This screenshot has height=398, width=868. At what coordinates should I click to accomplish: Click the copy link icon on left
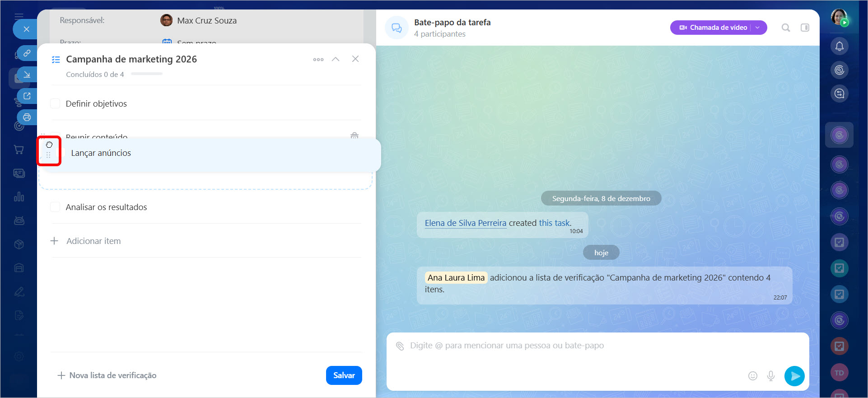coord(27,53)
